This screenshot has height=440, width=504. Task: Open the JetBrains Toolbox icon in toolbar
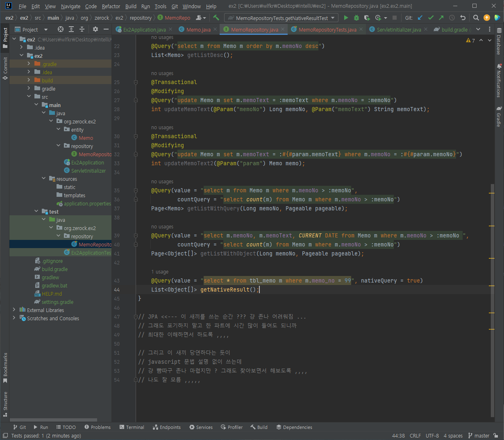coord(497,18)
